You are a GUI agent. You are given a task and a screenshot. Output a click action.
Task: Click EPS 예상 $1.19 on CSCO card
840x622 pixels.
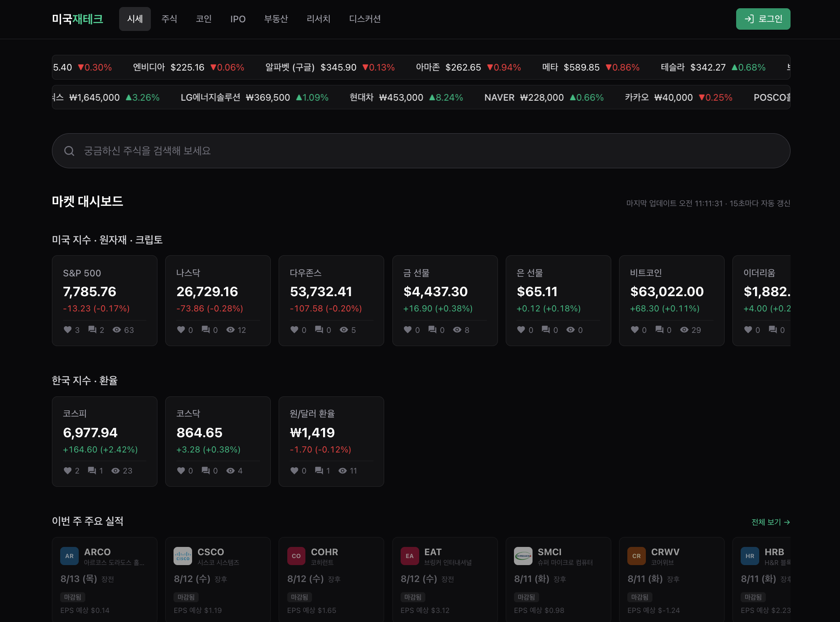pyautogui.click(x=198, y=610)
